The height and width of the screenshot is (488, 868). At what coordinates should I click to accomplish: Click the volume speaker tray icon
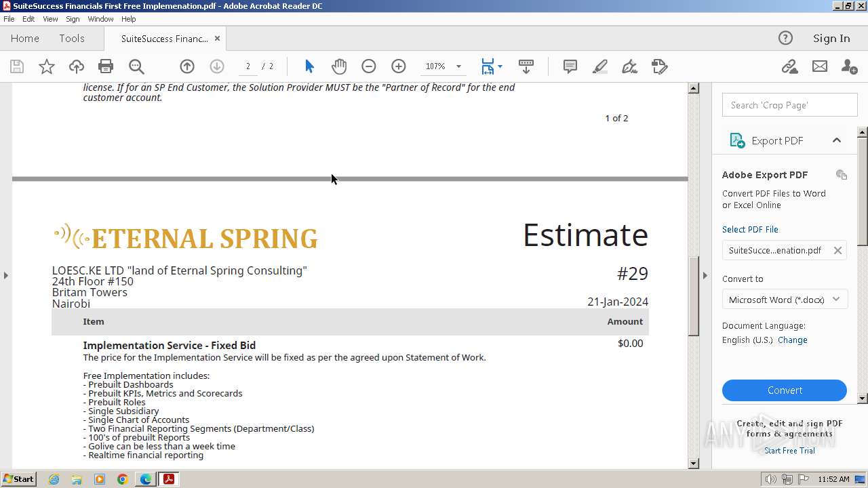tap(771, 479)
